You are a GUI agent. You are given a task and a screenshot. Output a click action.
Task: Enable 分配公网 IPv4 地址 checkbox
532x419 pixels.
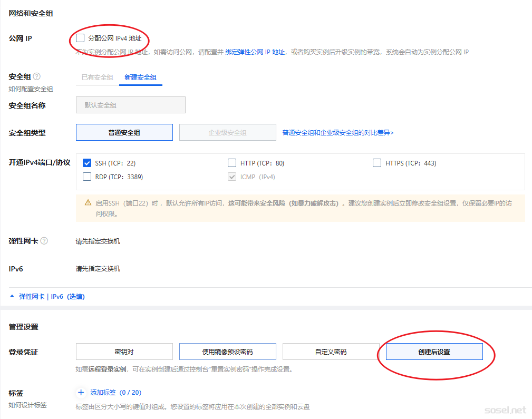point(80,38)
